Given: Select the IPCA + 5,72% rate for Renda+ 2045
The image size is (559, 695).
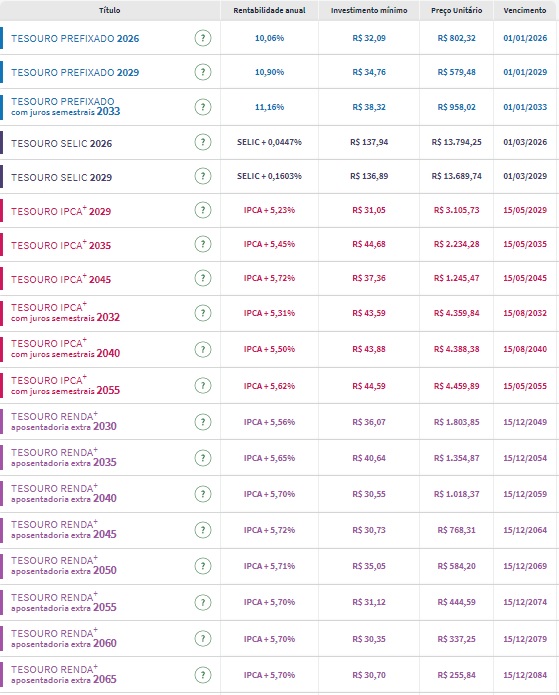Looking at the screenshot, I should click(x=269, y=530).
